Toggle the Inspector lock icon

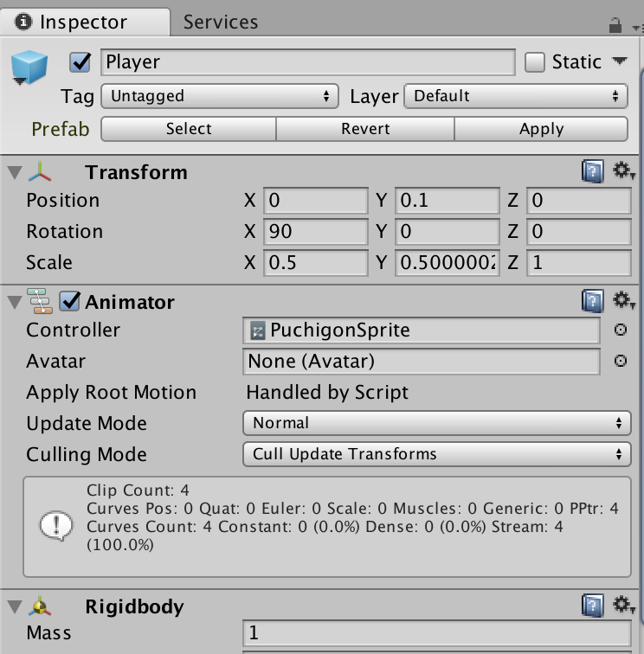[x=615, y=25]
